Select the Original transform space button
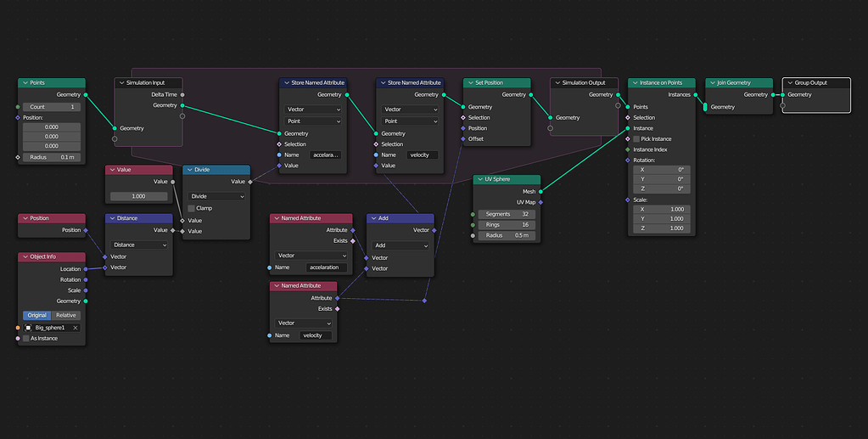 pos(37,315)
